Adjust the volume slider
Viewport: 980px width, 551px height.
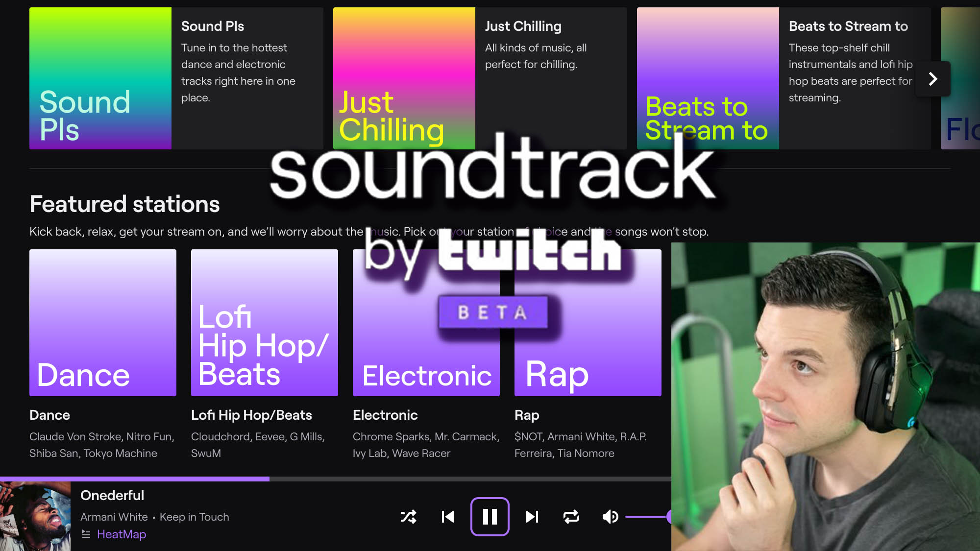click(x=648, y=517)
